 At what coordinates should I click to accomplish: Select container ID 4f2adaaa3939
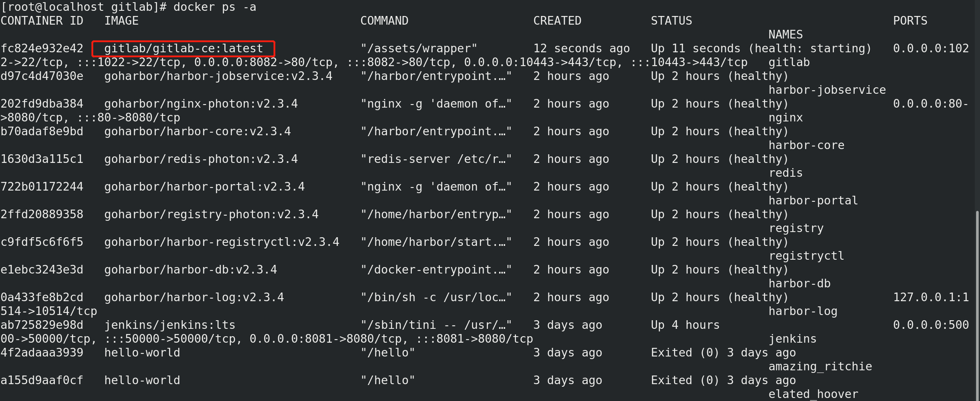click(x=42, y=353)
